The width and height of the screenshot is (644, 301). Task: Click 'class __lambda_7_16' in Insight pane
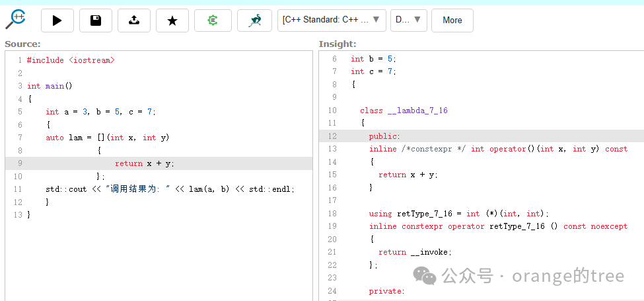[404, 110]
